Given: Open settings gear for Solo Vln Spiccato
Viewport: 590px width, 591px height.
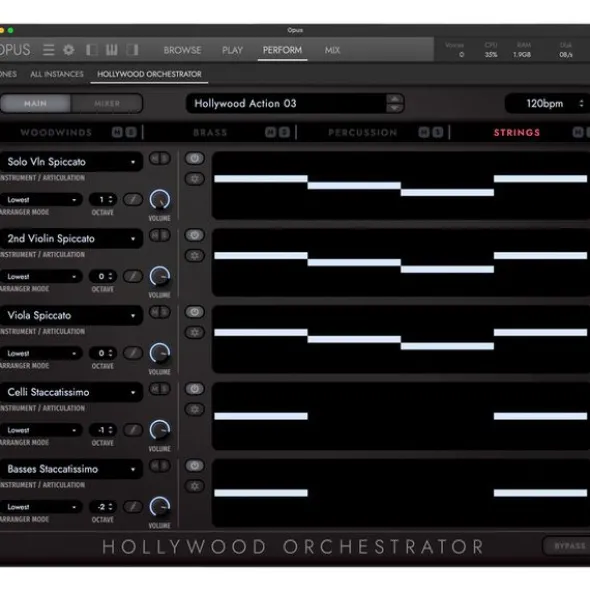Looking at the screenshot, I should coord(195,179).
